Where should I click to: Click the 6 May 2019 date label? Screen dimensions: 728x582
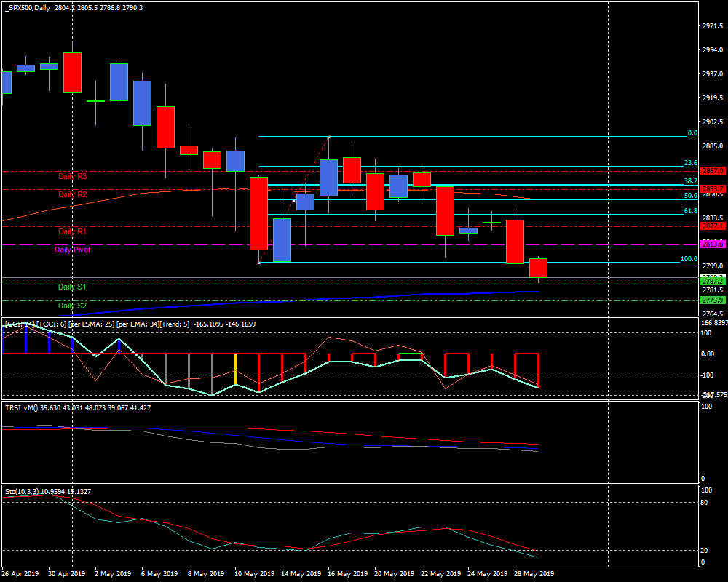(159, 573)
